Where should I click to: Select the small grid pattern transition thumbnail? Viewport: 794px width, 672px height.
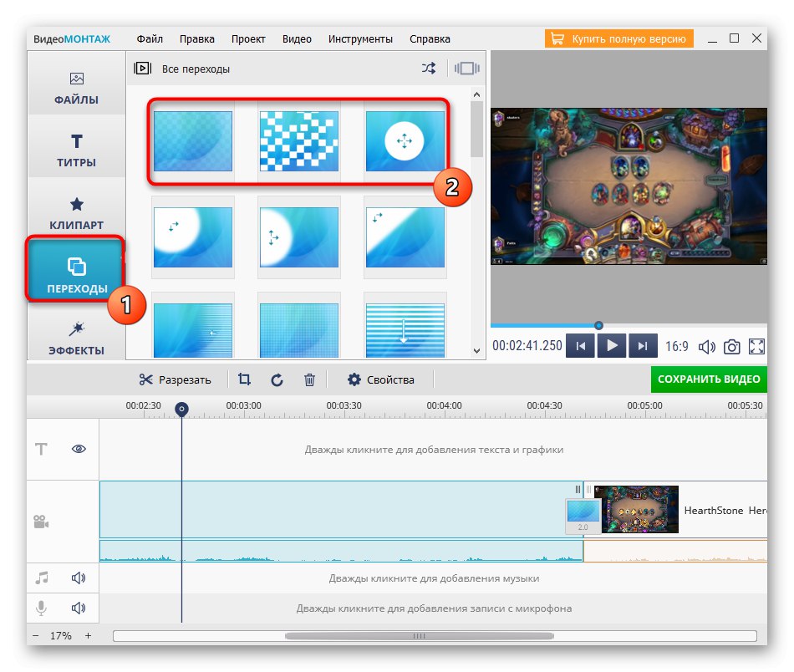pyautogui.click(x=298, y=331)
